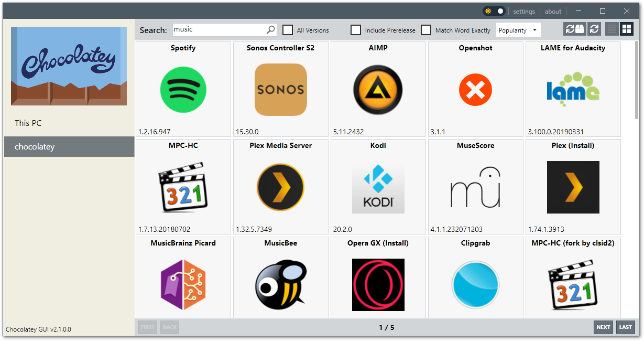Switch to tile grid view mode
The width and height of the screenshot is (644, 341).
click(x=627, y=29)
